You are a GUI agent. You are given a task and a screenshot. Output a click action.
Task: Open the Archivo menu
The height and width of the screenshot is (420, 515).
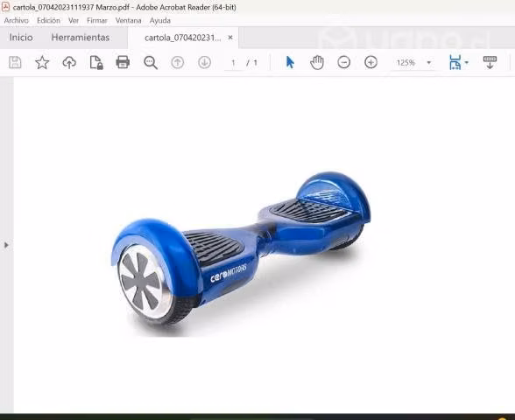pos(17,20)
